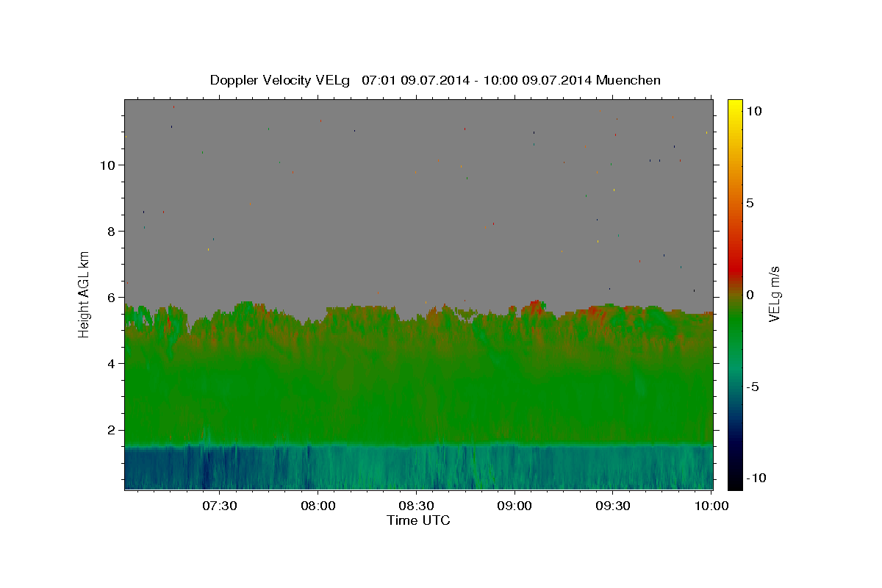
Task: Select the 09:30 time axis label
Action: [613, 506]
